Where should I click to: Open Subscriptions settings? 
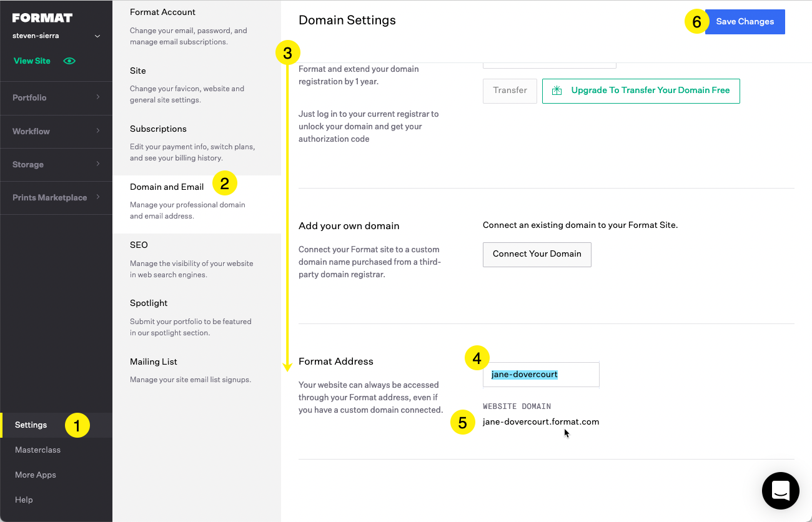click(158, 129)
